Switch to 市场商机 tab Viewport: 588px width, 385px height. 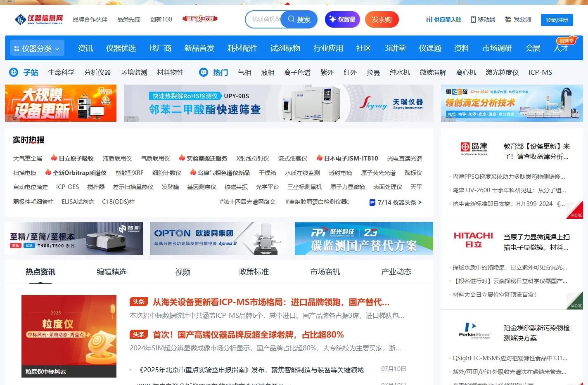pos(325,272)
